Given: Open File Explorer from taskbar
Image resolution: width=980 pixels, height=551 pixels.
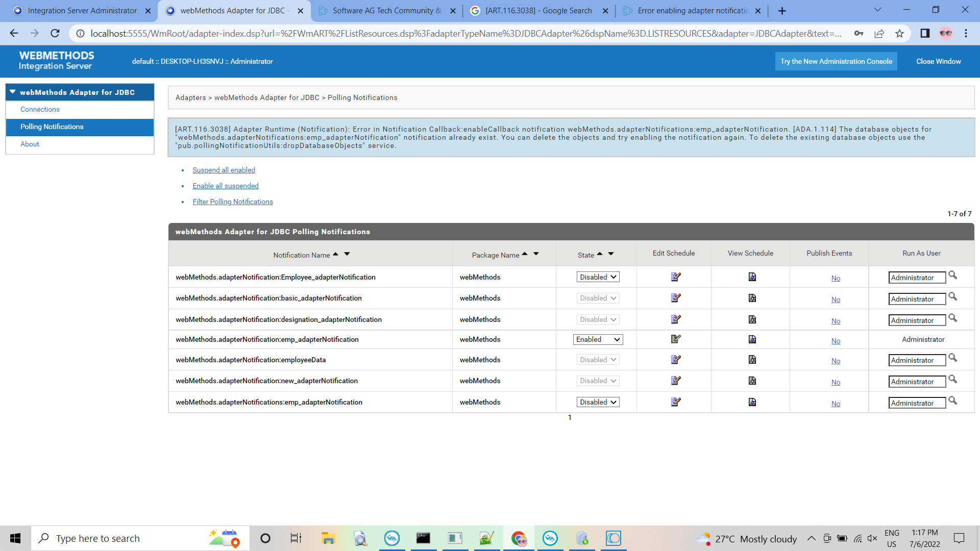Looking at the screenshot, I should click(x=328, y=538).
